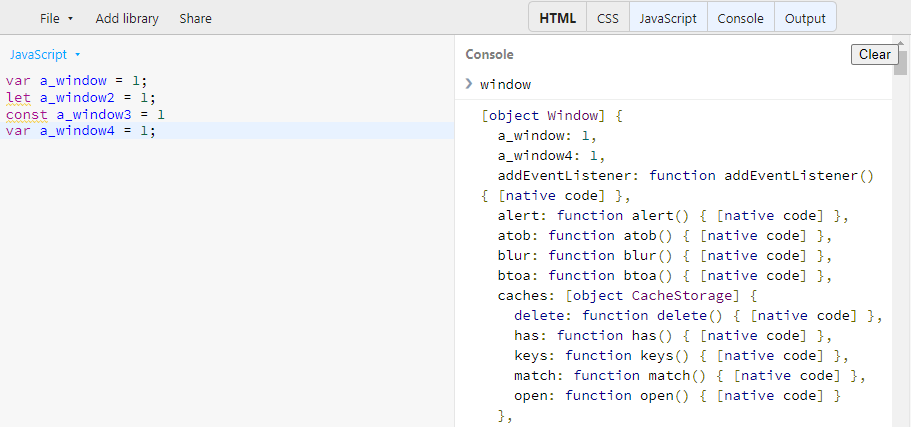Clear the console output
Image resolution: width=911 pixels, height=427 pixels.
[874, 55]
